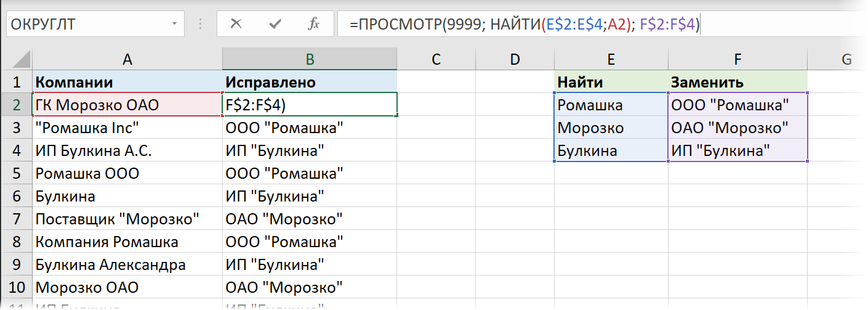Expand the Name Box dropdown arrow
Image resolution: width=868 pixels, height=310 pixels.
[174, 25]
